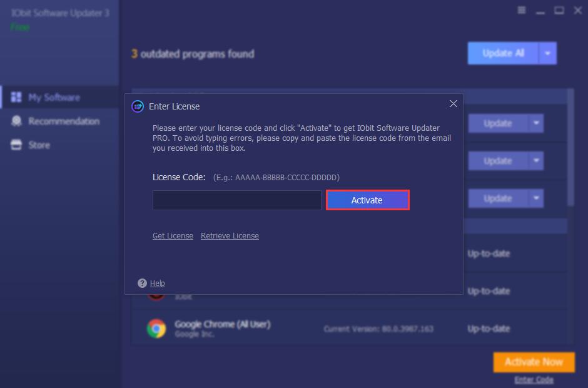This screenshot has height=388, width=588.
Task: Click the Activate button
Action: [x=367, y=200]
